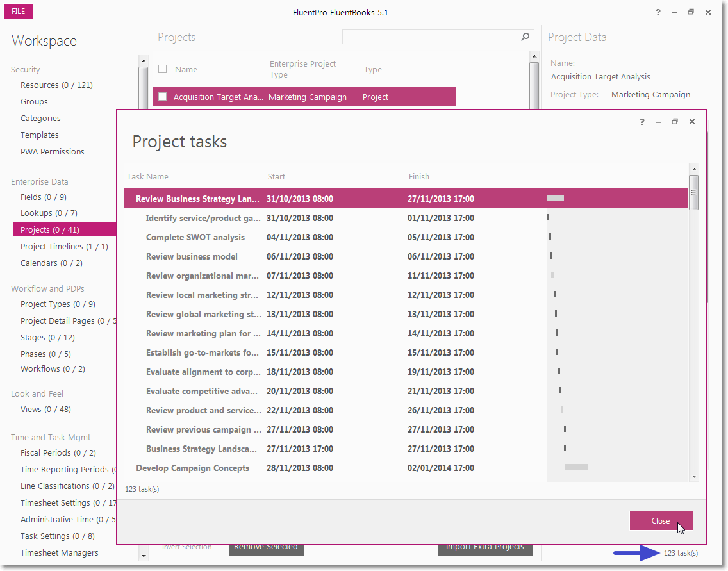Open the Timesheet Settings item
The width and height of the screenshot is (728, 571).
pyautogui.click(x=68, y=503)
